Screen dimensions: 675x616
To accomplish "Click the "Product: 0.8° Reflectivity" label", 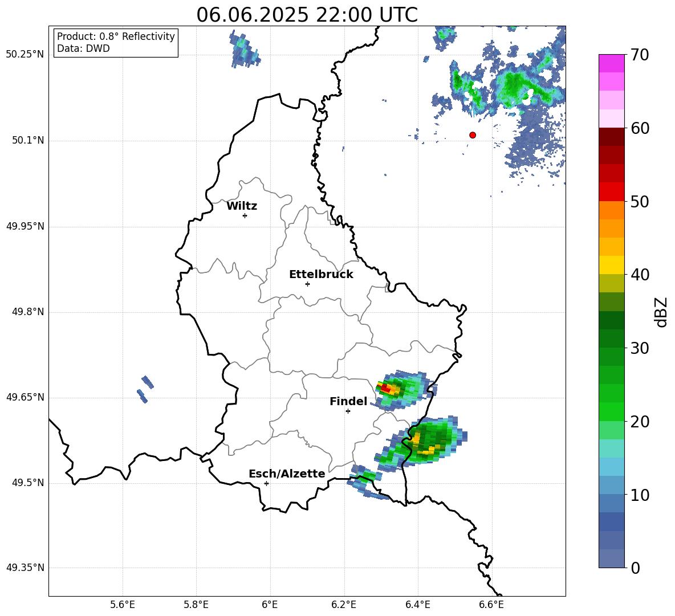I will pyautogui.click(x=116, y=36).
